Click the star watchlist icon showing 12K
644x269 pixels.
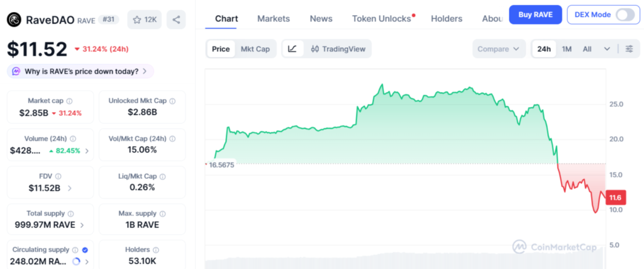tap(143, 20)
